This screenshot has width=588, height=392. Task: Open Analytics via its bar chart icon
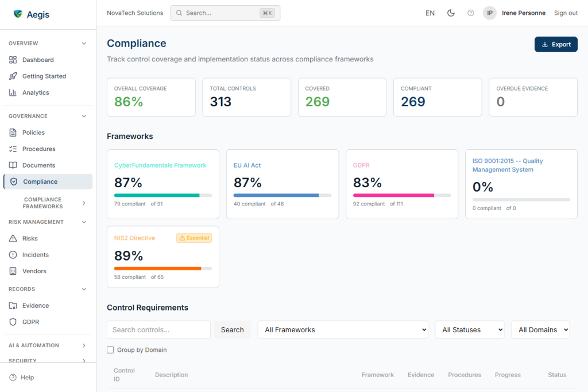[12, 92]
